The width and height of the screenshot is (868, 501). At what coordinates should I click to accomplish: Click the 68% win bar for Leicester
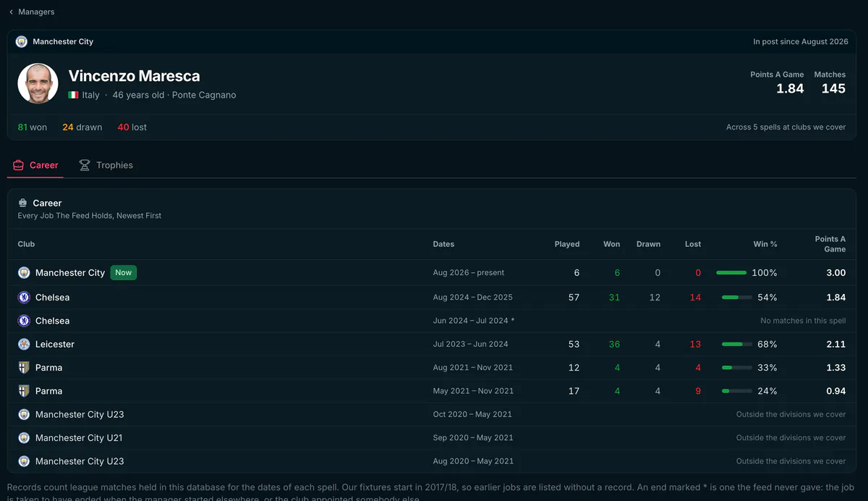[737, 344]
